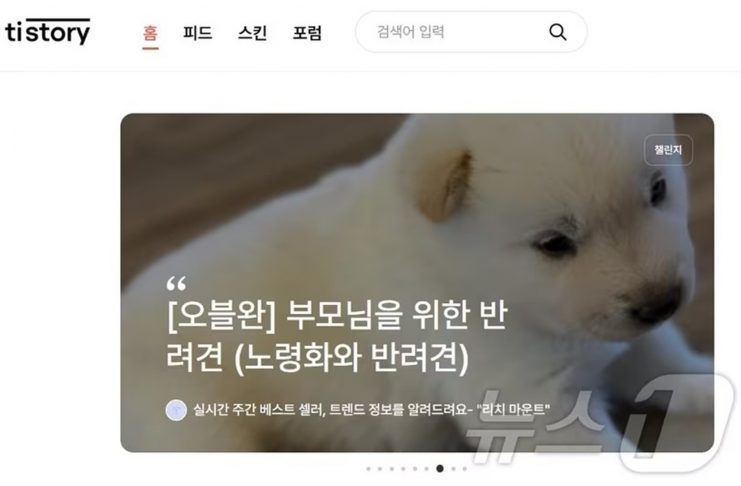This screenshot has width=741, height=486.
Task: Select the second carousel dot
Action: (x=380, y=469)
